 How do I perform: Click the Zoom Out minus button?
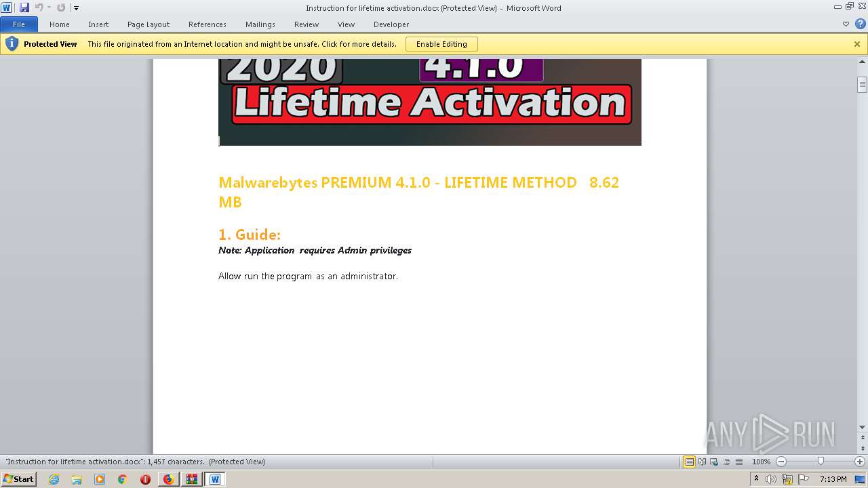(x=781, y=462)
